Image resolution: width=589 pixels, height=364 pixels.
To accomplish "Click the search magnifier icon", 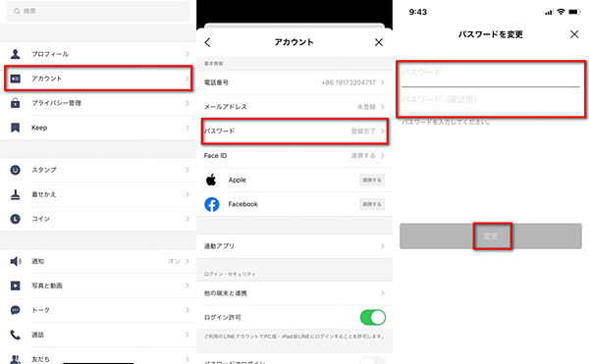I will tap(17, 11).
